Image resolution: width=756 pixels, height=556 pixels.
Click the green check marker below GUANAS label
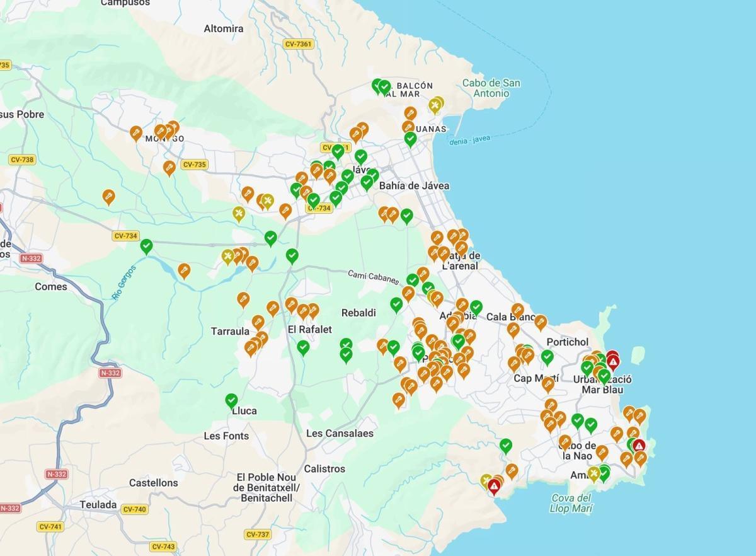click(x=410, y=139)
